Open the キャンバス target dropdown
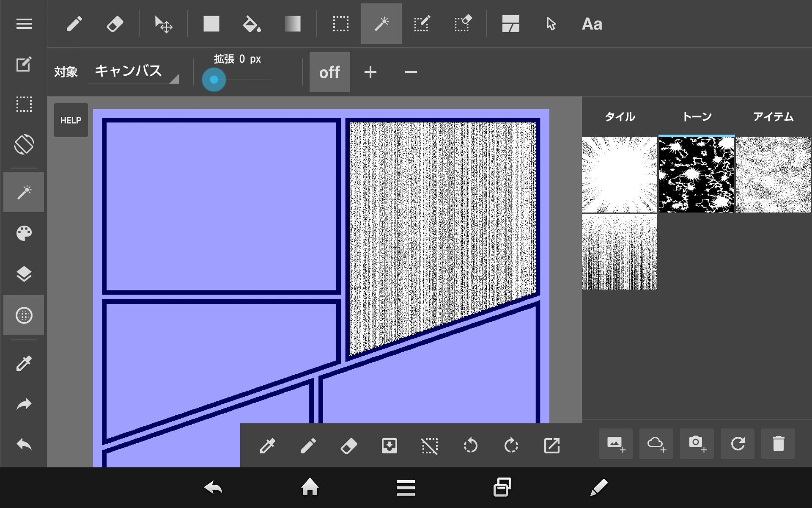 (x=133, y=72)
